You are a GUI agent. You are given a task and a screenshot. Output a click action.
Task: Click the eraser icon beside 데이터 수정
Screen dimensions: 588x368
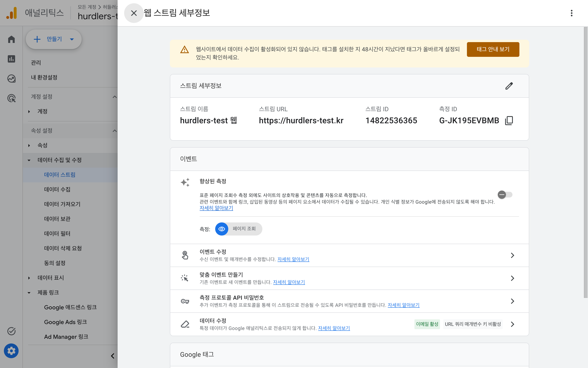pos(185,324)
